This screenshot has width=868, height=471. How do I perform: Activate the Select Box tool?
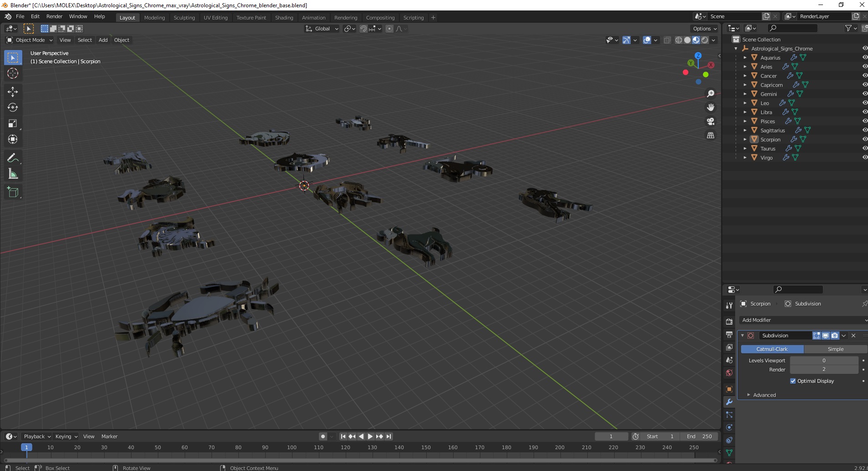coord(13,58)
